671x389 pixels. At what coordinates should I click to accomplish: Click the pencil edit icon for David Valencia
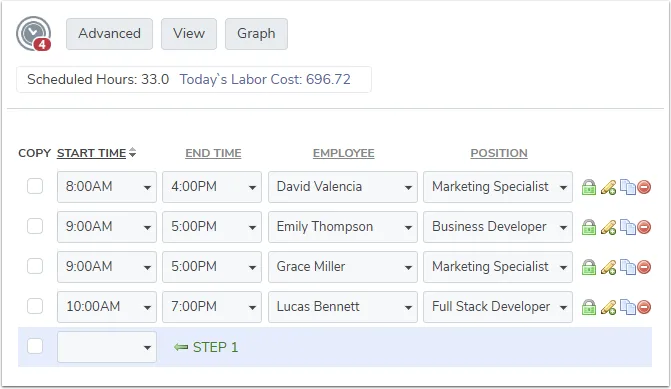click(608, 187)
